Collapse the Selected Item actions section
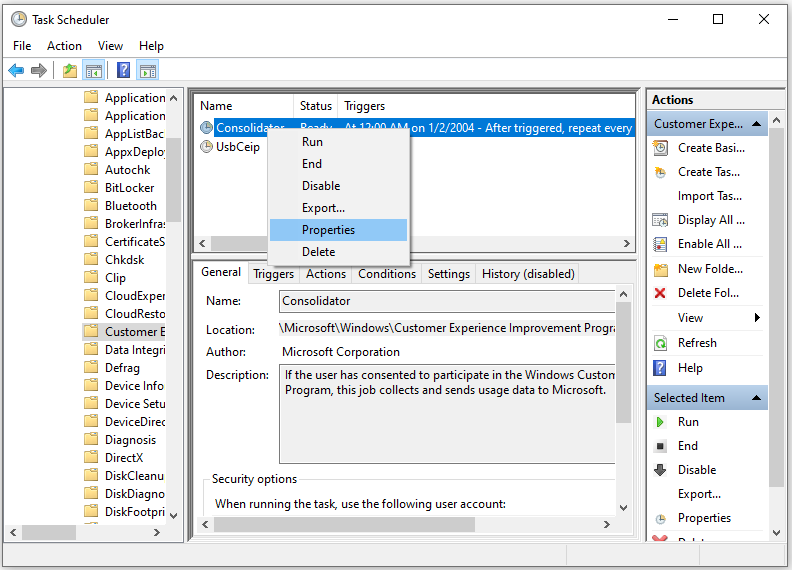The image size is (792, 570). click(757, 398)
